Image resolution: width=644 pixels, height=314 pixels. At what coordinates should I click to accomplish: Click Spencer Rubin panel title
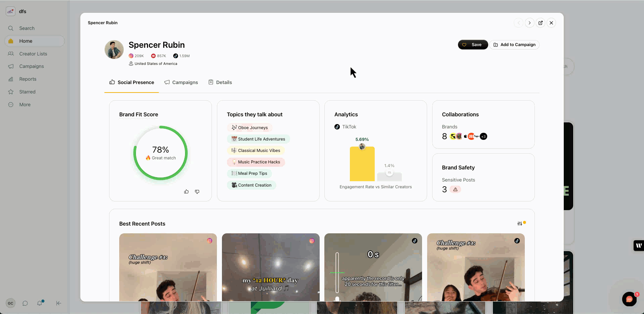click(x=103, y=23)
